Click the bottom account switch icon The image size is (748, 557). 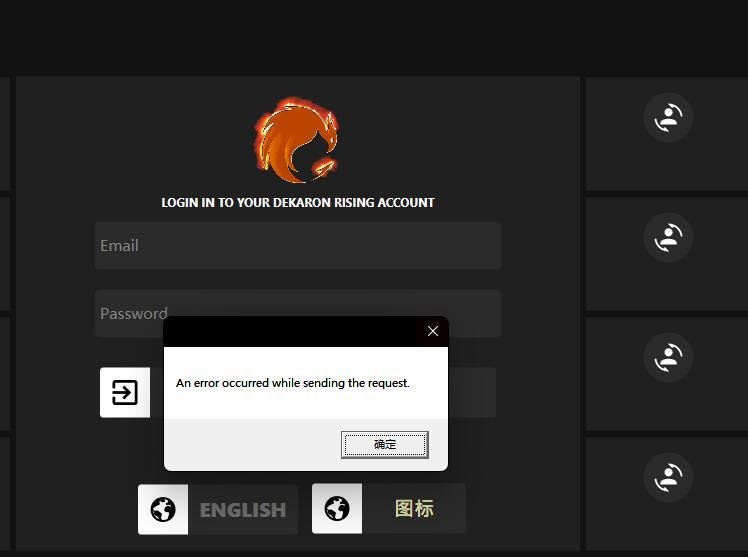(x=668, y=477)
